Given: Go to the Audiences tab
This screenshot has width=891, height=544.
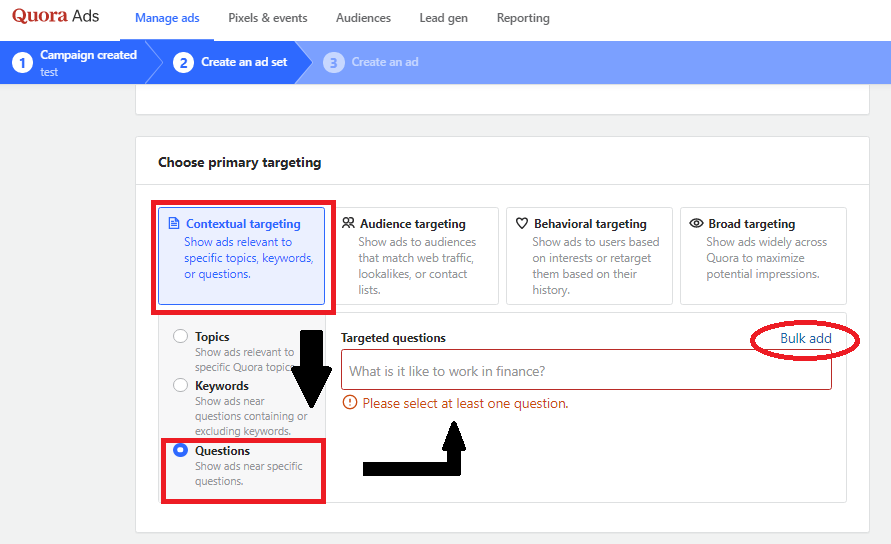Looking at the screenshot, I should pyautogui.click(x=363, y=18).
